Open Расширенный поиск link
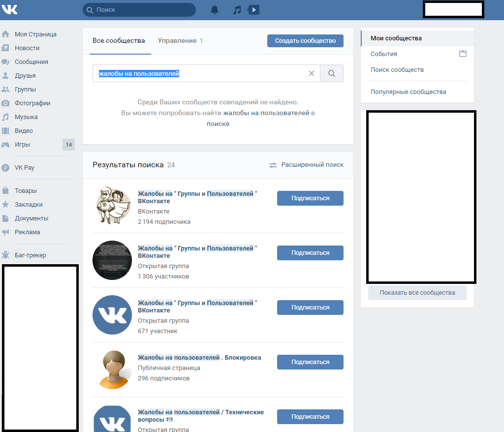The image size is (504, 432). (313, 164)
